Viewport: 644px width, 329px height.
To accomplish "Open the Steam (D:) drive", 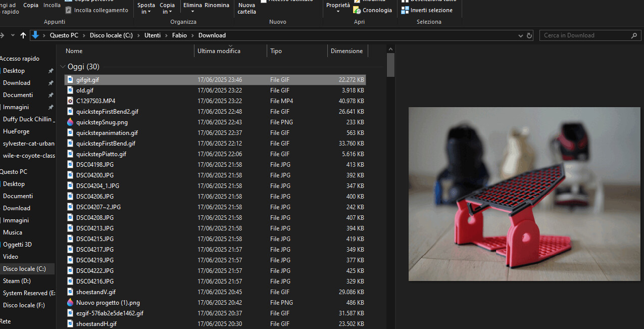I will tap(17, 281).
